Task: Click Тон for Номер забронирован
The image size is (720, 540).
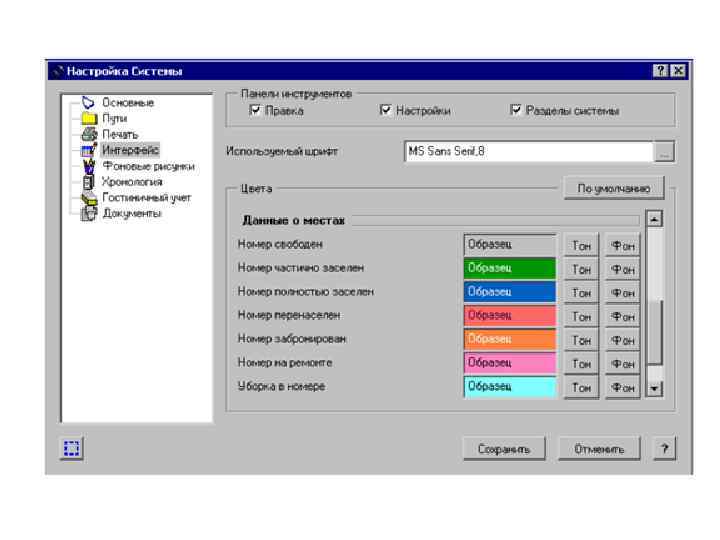Action: (x=581, y=340)
